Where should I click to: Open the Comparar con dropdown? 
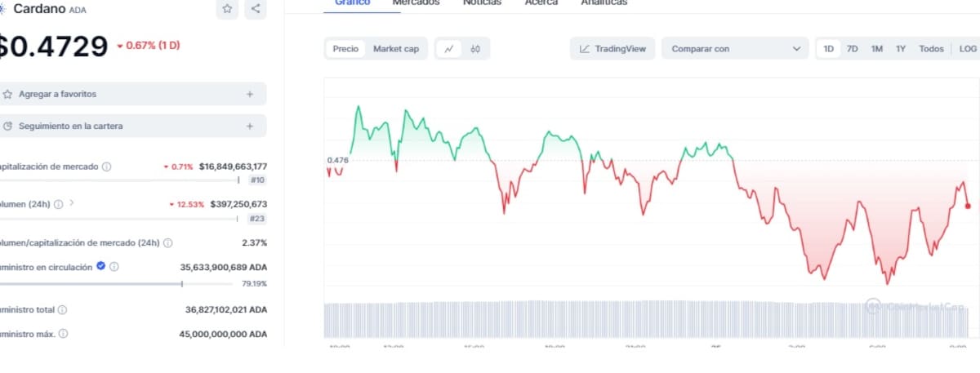pyautogui.click(x=735, y=49)
